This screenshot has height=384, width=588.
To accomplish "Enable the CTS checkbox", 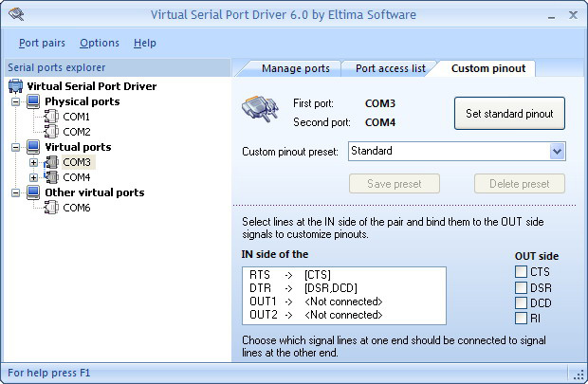I will 521,271.
